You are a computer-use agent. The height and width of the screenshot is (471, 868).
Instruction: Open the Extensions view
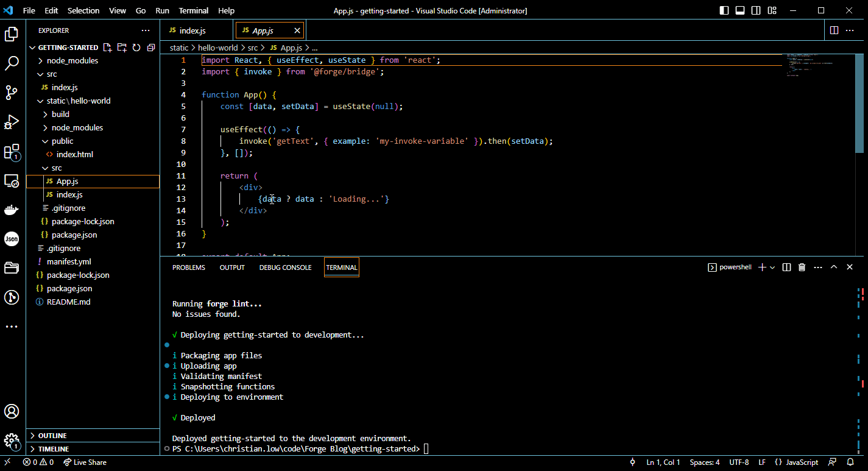(12, 152)
